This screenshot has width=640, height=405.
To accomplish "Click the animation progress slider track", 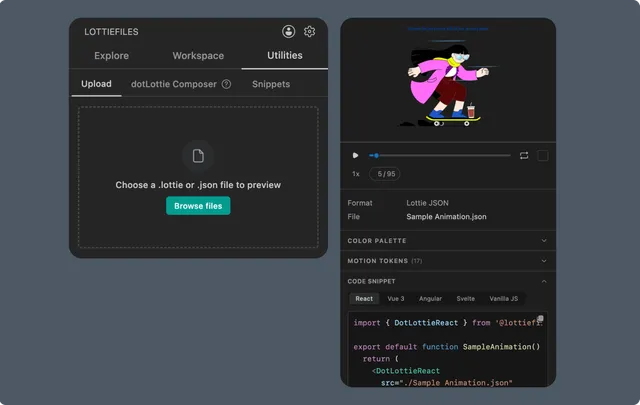I will [440, 156].
